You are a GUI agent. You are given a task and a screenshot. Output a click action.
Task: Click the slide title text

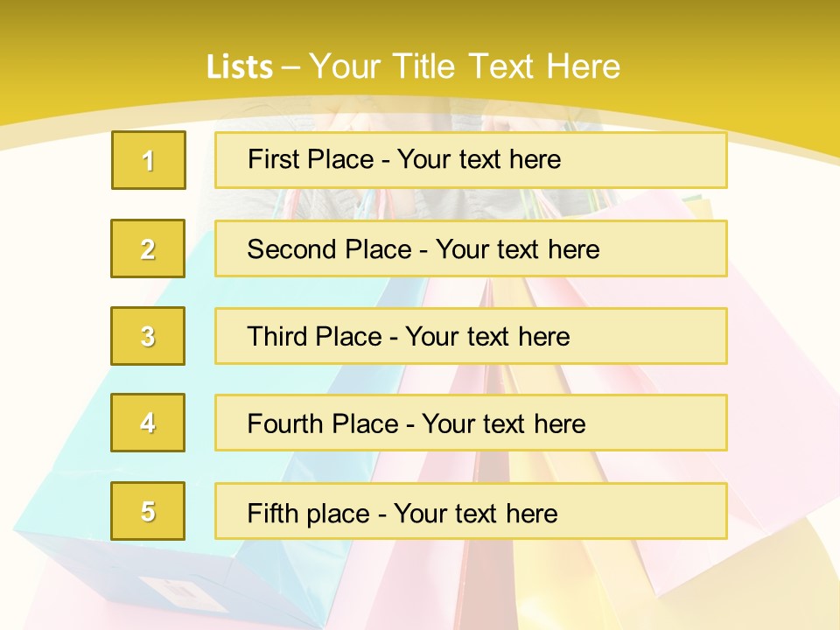coord(413,66)
